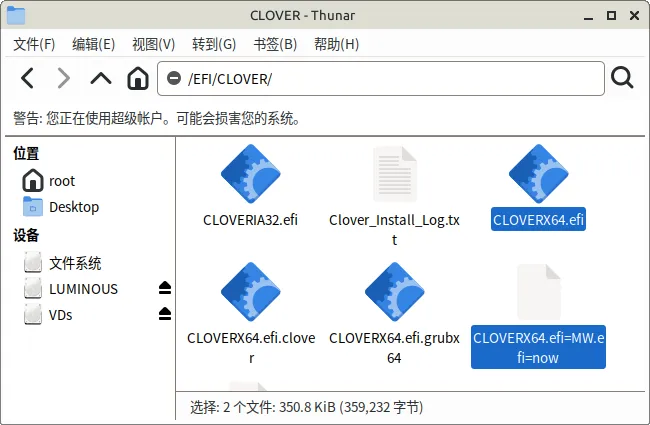Viewport: 650px width, 425px height.
Task: Open the 文件(F) menu
Action: (34, 44)
